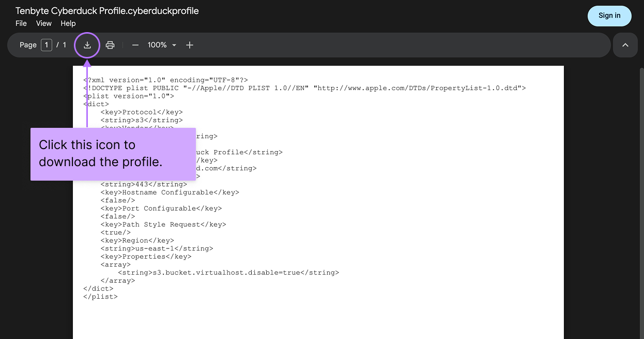This screenshot has height=339, width=644.
Task: Click the s3.bucket.virtualhost.disable=true string line
Action: point(228,273)
